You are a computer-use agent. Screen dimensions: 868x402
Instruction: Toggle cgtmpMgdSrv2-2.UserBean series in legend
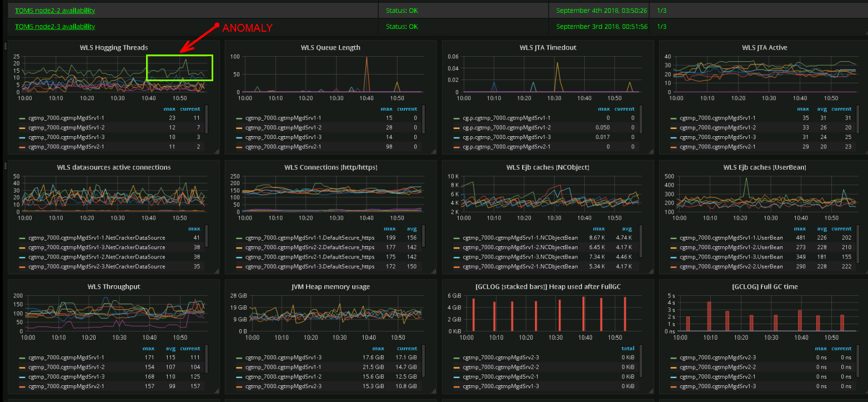click(x=731, y=266)
